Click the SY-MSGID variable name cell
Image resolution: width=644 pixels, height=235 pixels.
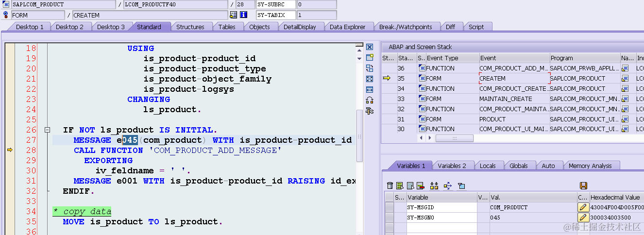click(x=441, y=207)
